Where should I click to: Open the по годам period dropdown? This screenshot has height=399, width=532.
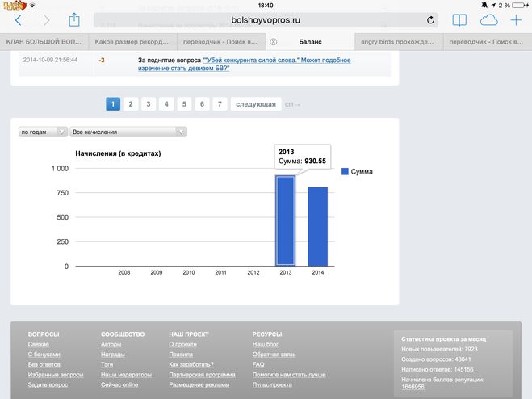click(43, 132)
